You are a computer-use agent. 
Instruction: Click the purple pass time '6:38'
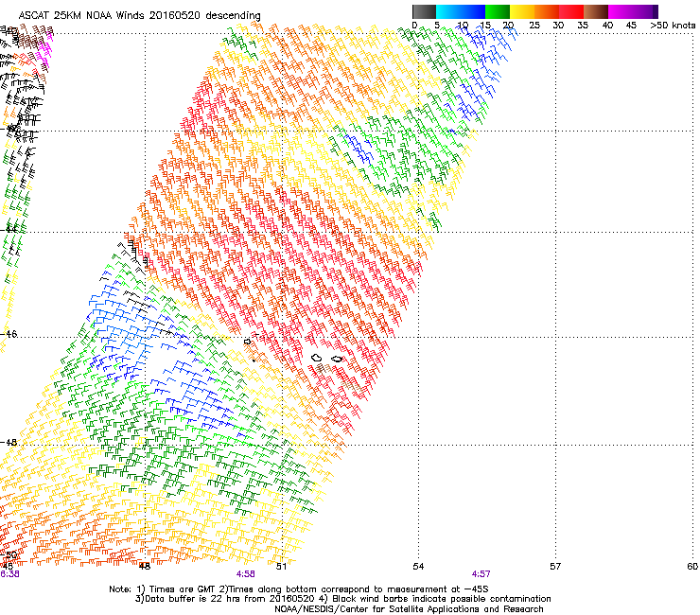(9, 574)
